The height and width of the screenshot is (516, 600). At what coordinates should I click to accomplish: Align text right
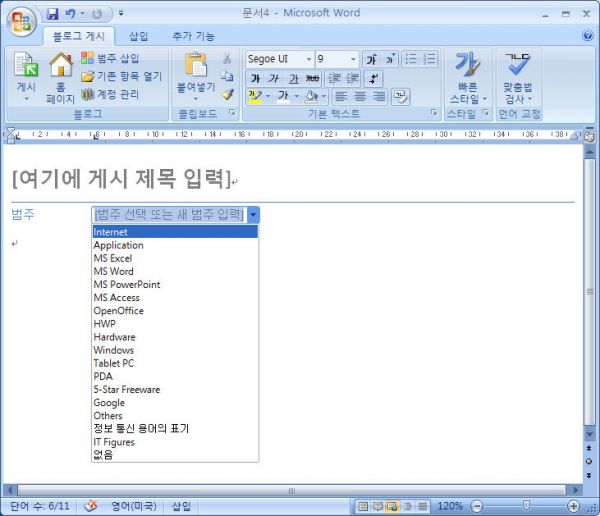point(378,96)
